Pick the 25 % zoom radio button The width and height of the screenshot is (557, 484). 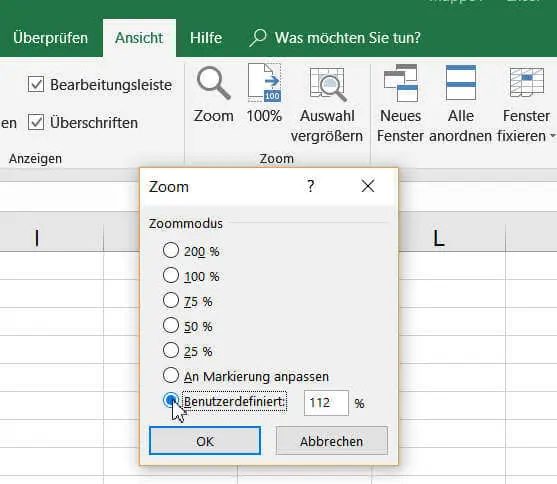[x=171, y=350]
